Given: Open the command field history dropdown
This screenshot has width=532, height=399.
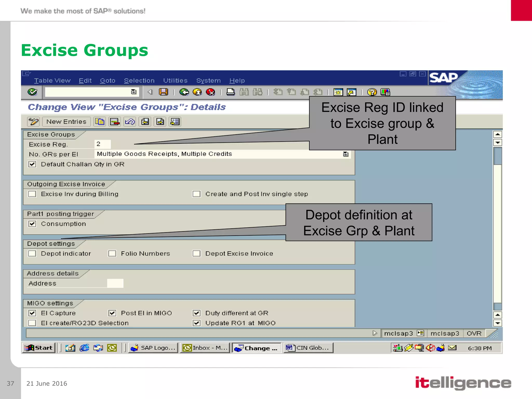Looking at the screenshot, I should (134, 92).
